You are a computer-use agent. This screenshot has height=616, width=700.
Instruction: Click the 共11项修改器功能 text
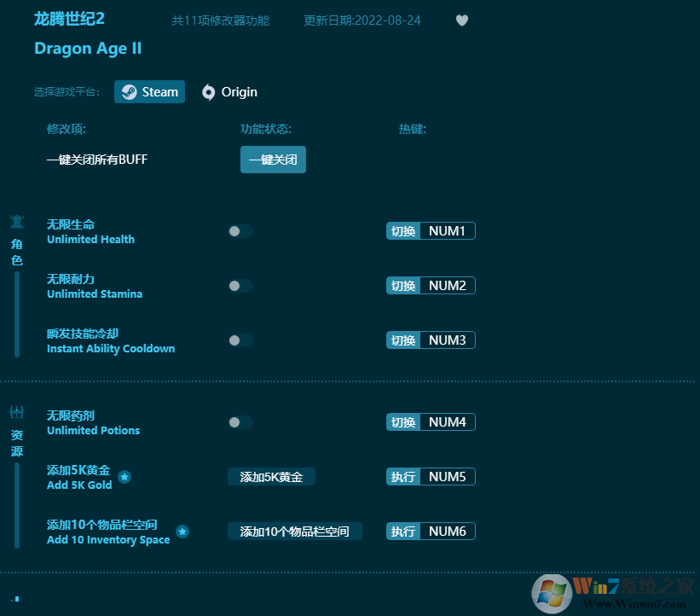click(x=221, y=20)
